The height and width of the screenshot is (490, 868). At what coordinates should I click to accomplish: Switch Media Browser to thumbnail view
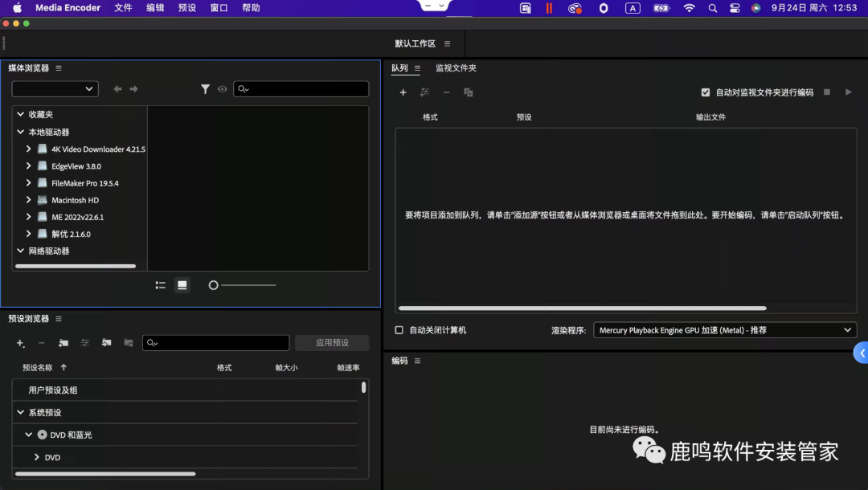click(x=182, y=285)
